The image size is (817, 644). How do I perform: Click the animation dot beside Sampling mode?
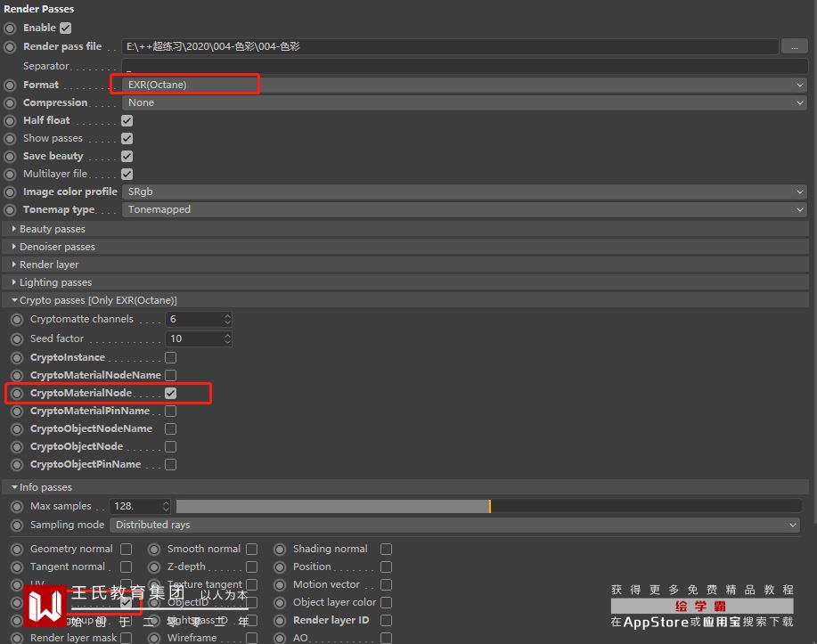[x=17, y=526]
